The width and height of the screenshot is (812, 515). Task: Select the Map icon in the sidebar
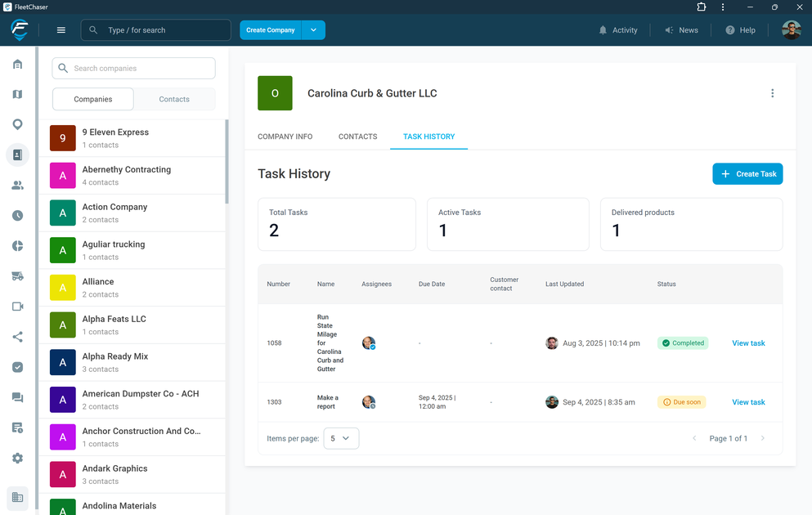point(17,94)
